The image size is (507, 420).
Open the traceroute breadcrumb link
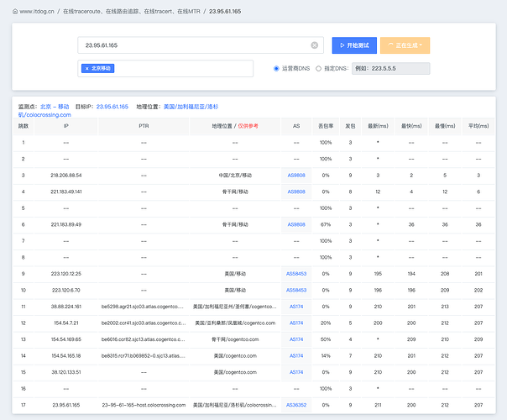[132, 11]
